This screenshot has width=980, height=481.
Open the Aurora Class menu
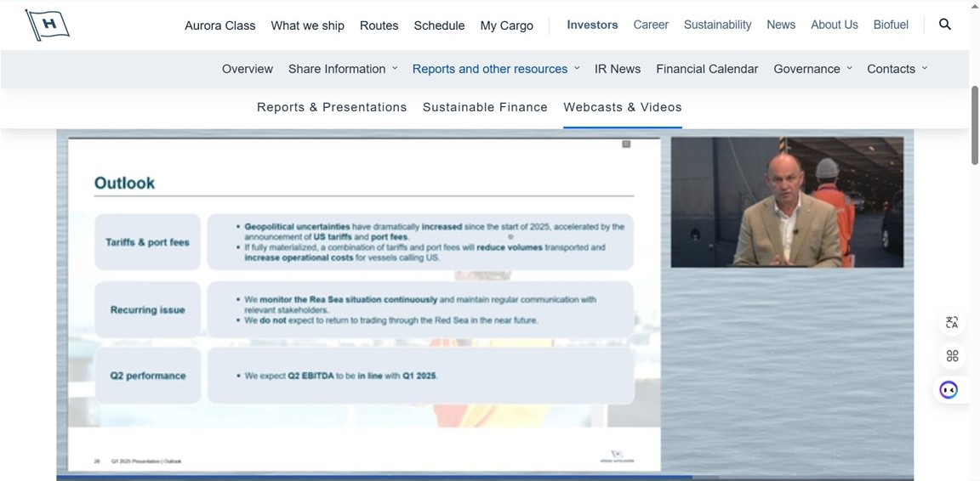pos(220,25)
